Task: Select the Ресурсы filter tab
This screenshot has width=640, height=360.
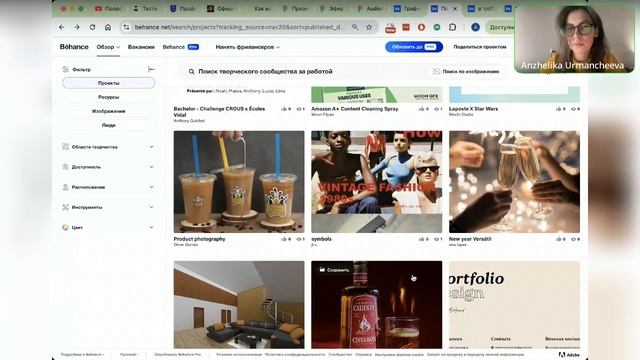Action: 109,97
